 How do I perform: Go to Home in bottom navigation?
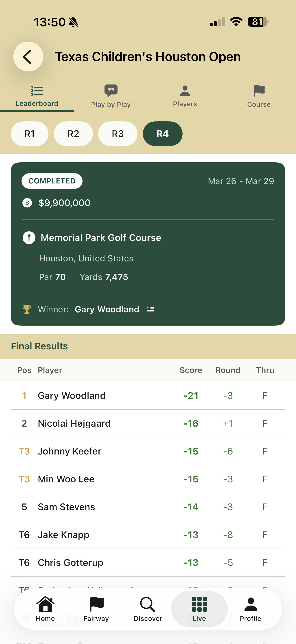pyautogui.click(x=45, y=609)
